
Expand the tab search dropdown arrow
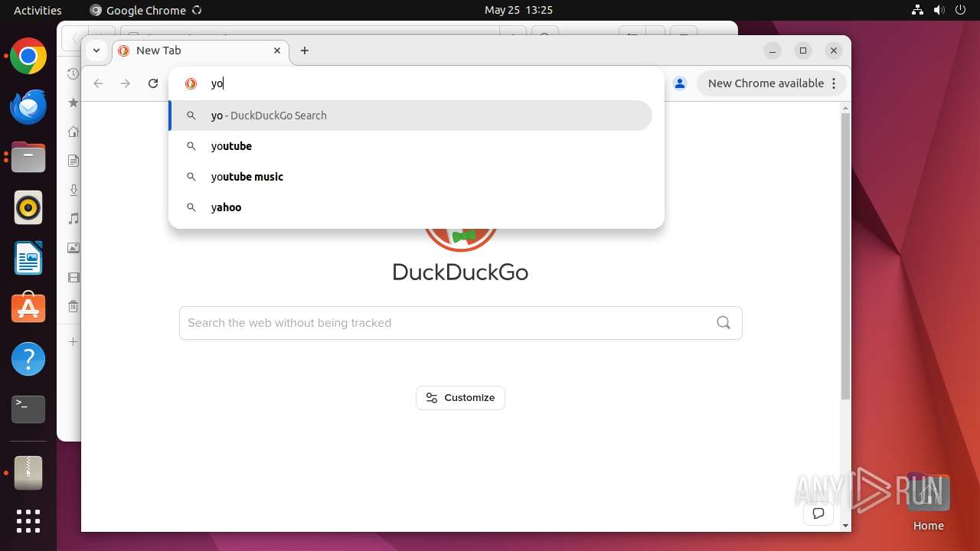(96, 51)
